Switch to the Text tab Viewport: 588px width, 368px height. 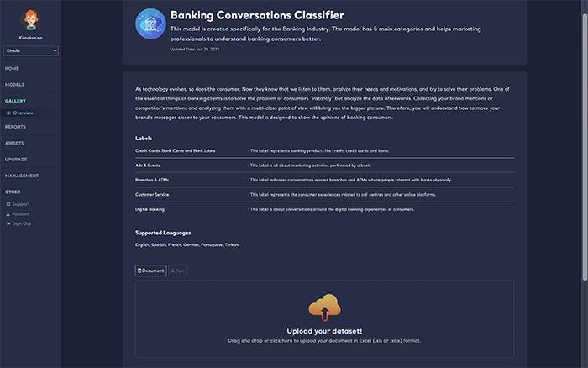(x=178, y=271)
